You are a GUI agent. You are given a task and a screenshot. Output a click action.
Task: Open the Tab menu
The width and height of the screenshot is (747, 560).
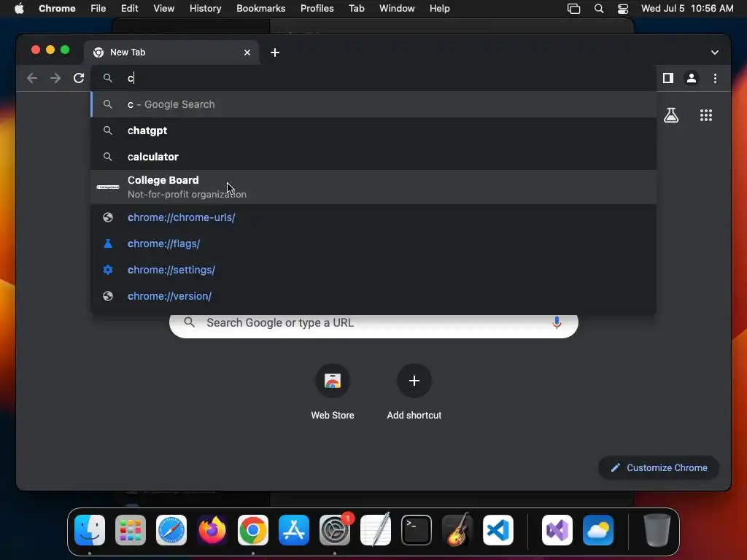(356, 9)
